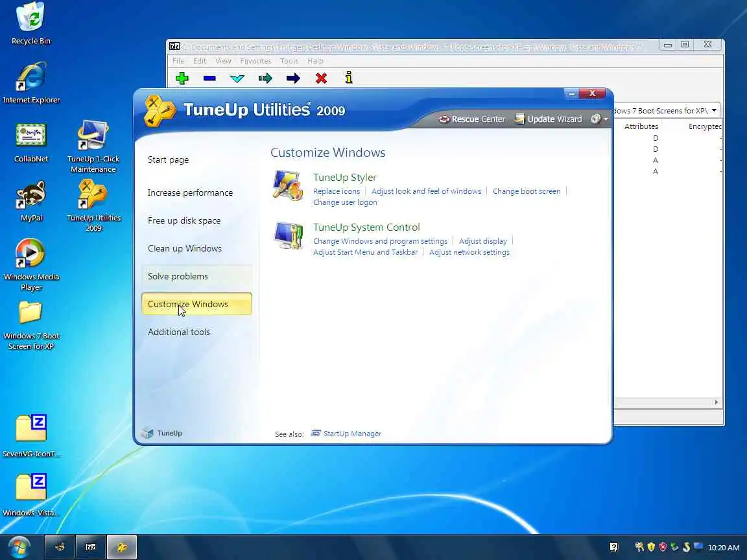The height and width of the screenshot is (560, 747).
Task: Select Customize Windows sidebar item
Action: point(196,304)
